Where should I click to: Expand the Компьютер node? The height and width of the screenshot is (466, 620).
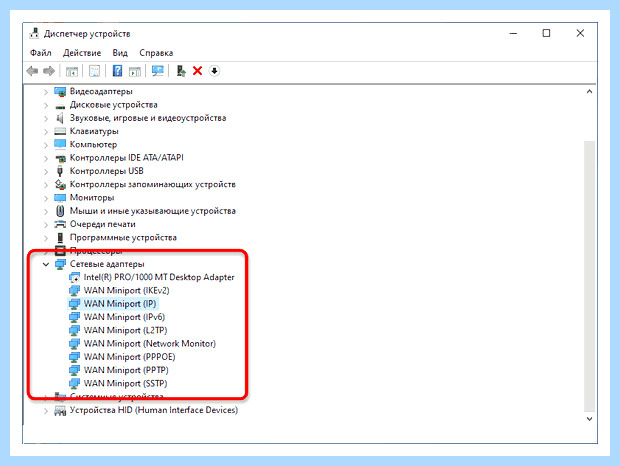[46, 145]
